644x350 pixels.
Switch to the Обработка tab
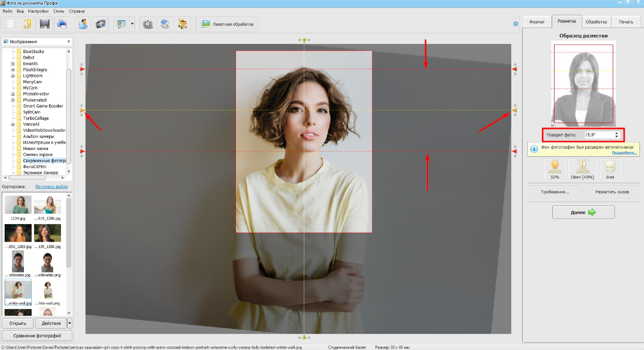click(596, 22)
